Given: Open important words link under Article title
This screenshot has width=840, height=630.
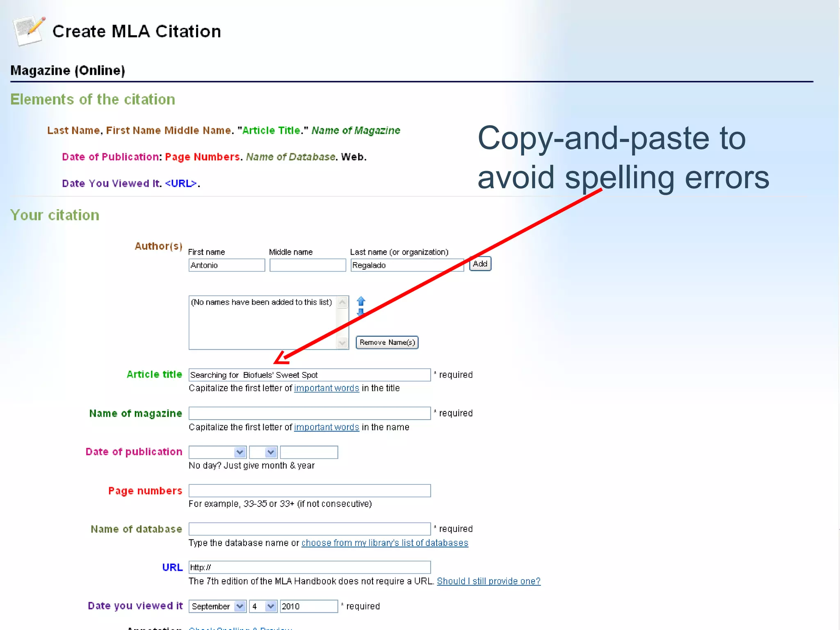Looking at the screenshot, I should coord(326,388).
